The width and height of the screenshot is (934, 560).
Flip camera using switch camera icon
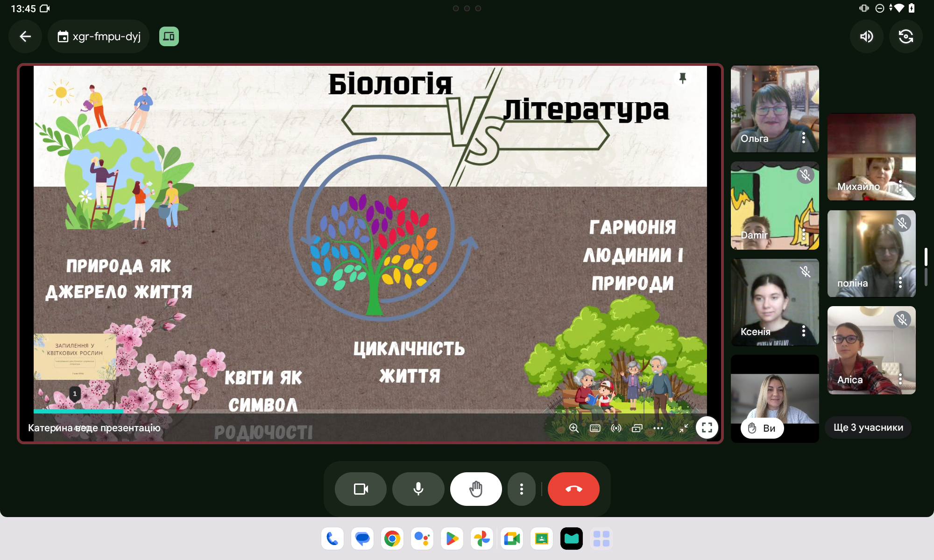point(906,36)
